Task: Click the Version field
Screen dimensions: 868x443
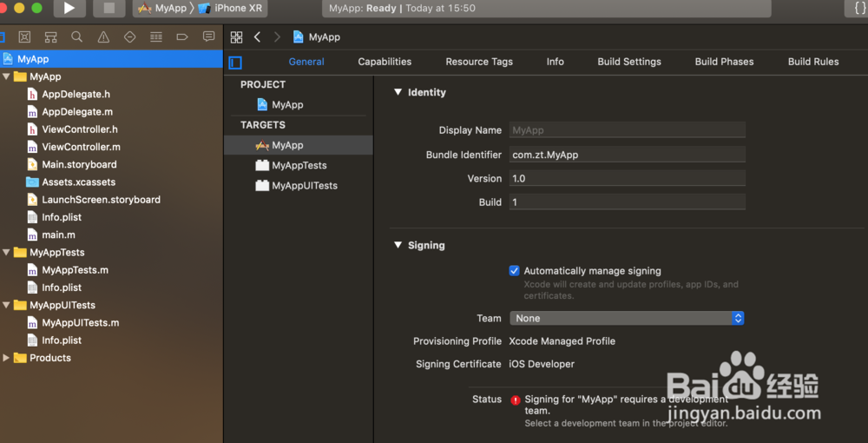Action: click(628, 178)
